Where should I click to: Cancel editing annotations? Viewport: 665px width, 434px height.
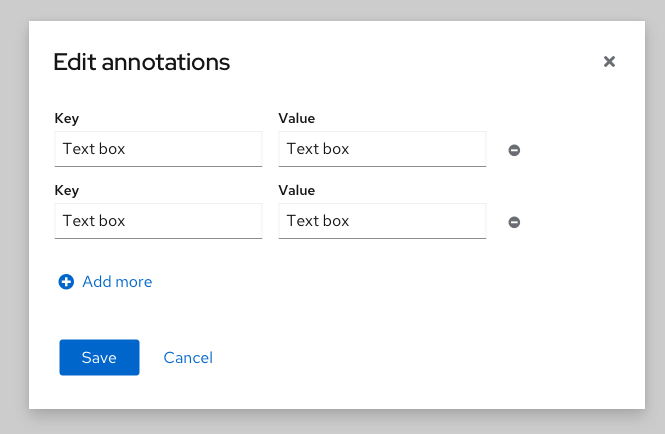click(188, 358)
